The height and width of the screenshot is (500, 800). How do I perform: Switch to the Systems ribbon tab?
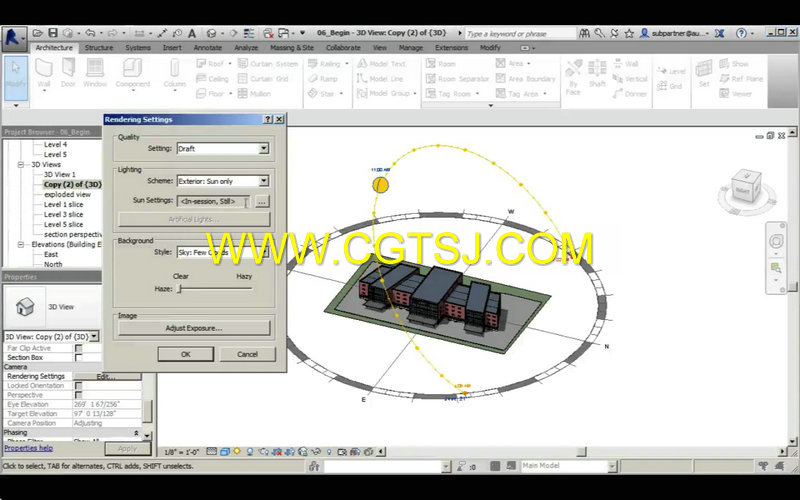tap(138, 47)
